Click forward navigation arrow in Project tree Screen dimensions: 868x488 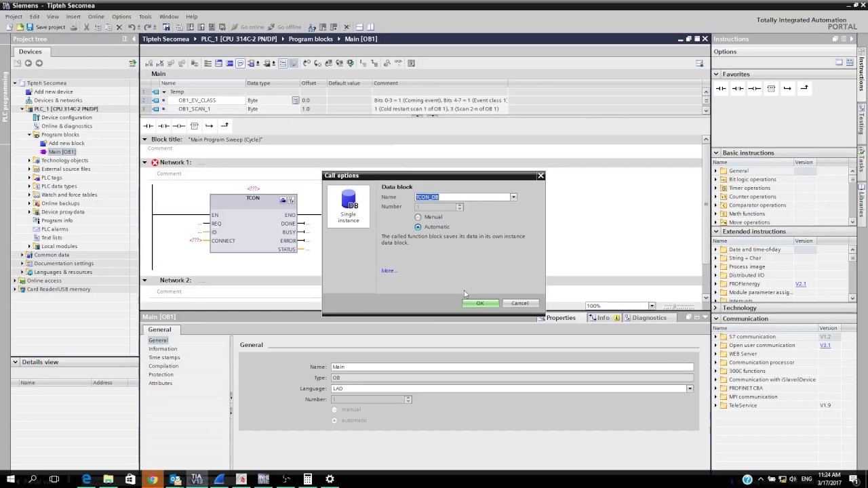[x=39, y=63]
